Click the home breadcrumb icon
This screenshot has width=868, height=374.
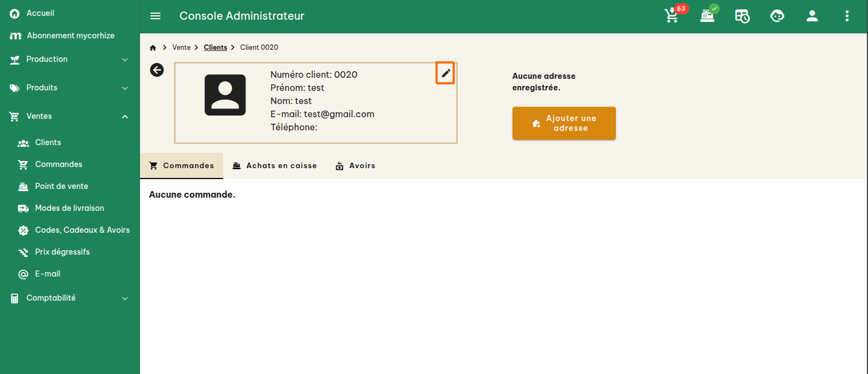pyautogui.click(x=153, y=48)
